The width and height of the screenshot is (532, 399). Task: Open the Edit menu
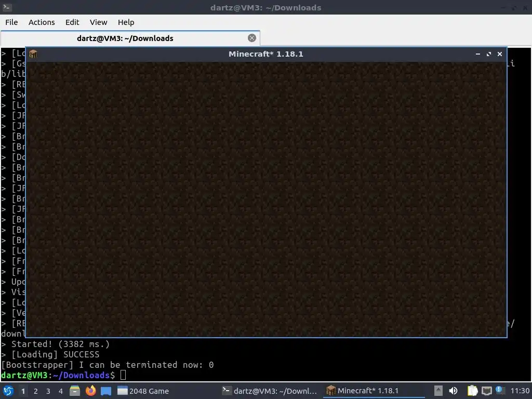72,22
